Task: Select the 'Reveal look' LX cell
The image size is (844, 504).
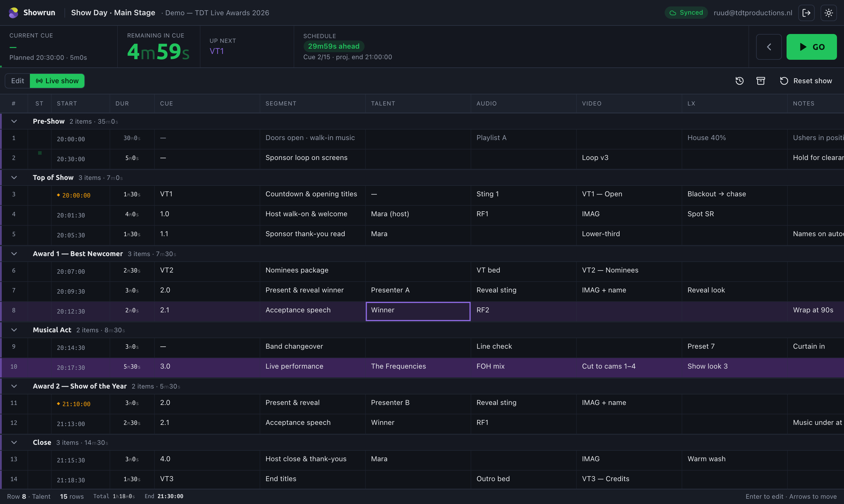Action: [734, 291]
